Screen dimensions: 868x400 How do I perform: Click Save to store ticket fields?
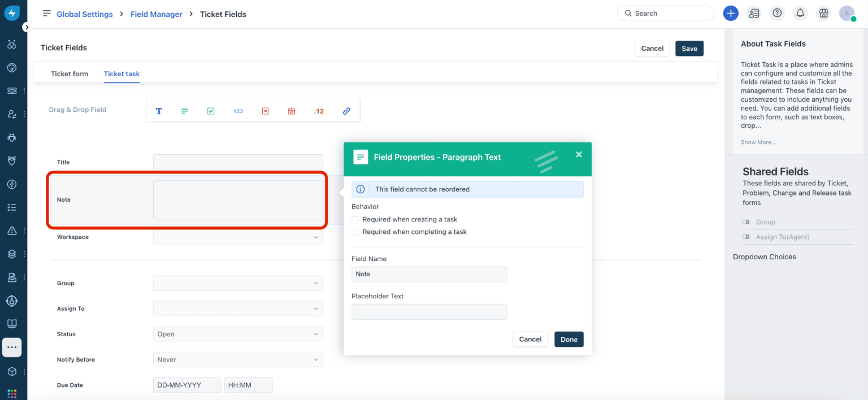(689, 49)
